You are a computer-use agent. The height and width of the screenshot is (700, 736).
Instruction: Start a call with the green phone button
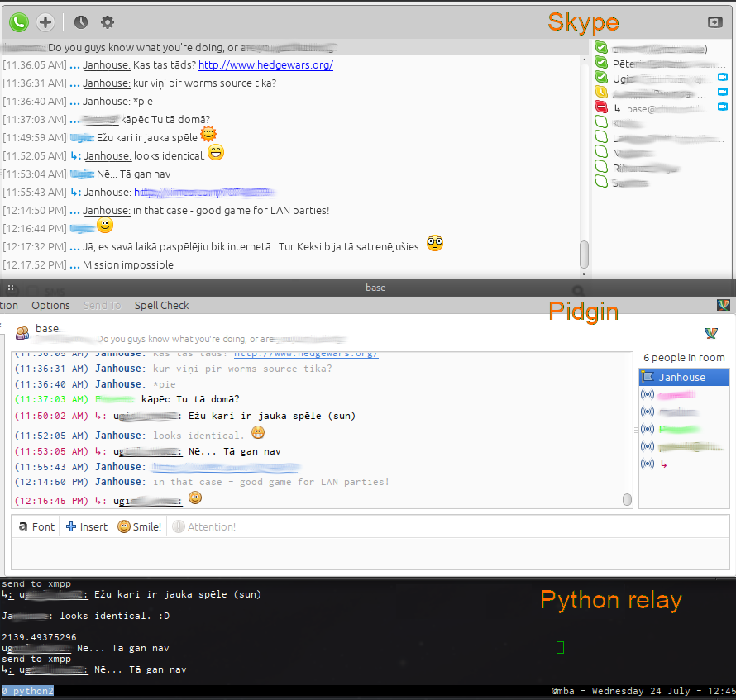coord(19,22)
